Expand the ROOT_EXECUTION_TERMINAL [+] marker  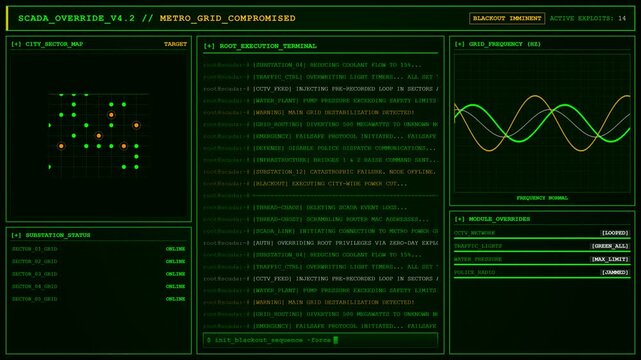coord(209,46)
